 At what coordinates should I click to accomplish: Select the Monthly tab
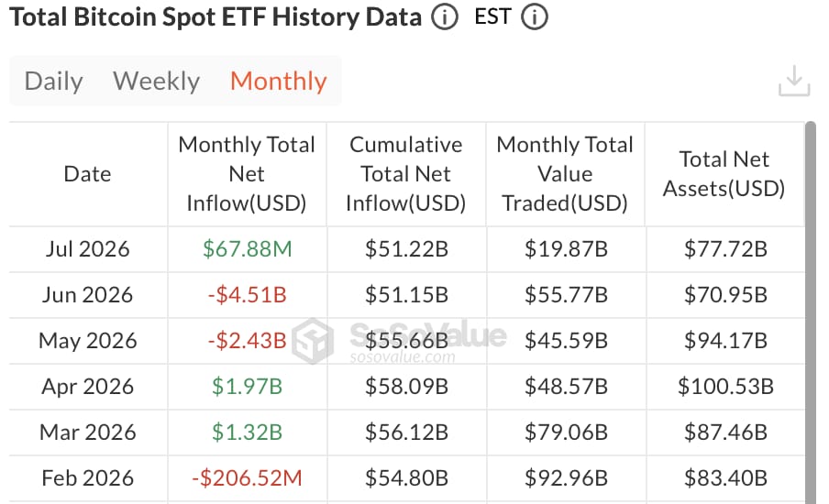pos(279,82)
